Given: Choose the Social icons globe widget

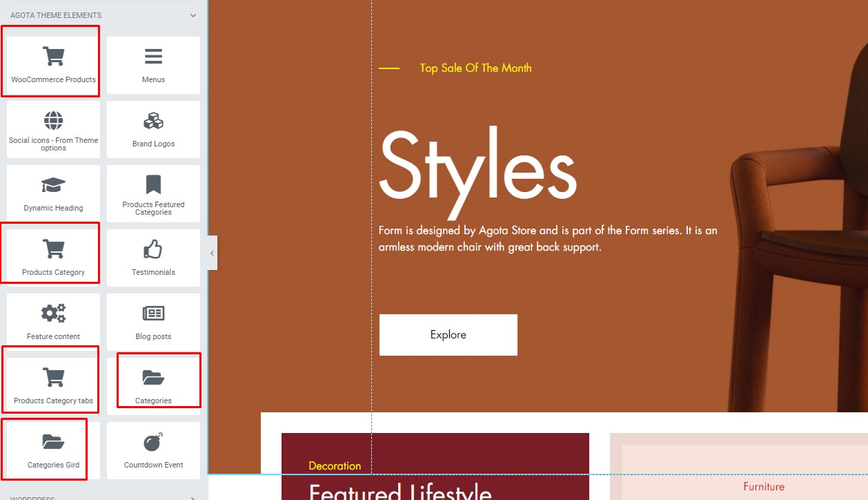Looking at the screenshot, I should [x=53, y=129].
